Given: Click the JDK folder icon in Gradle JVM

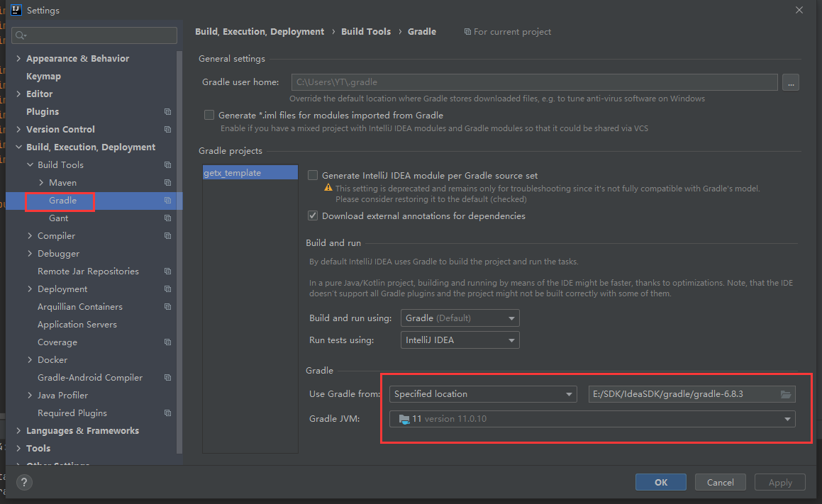Looking at the screenshot, I should (404, 419).
